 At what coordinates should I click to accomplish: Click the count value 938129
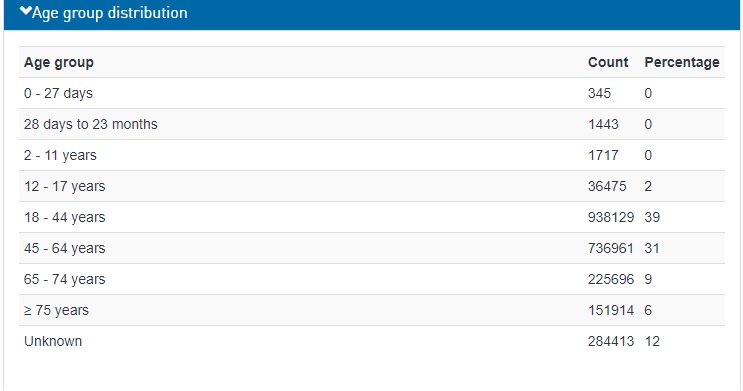click(x=611, y=217)
